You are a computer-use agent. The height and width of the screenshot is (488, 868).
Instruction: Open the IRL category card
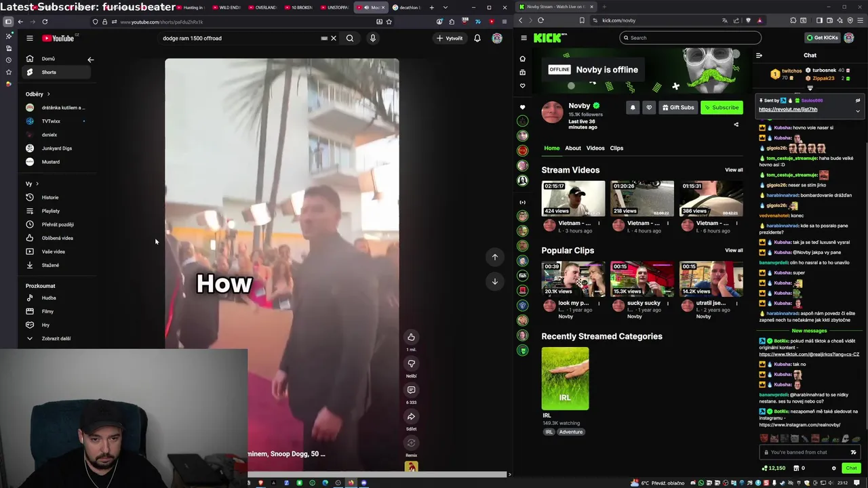(x=565, y=378)
